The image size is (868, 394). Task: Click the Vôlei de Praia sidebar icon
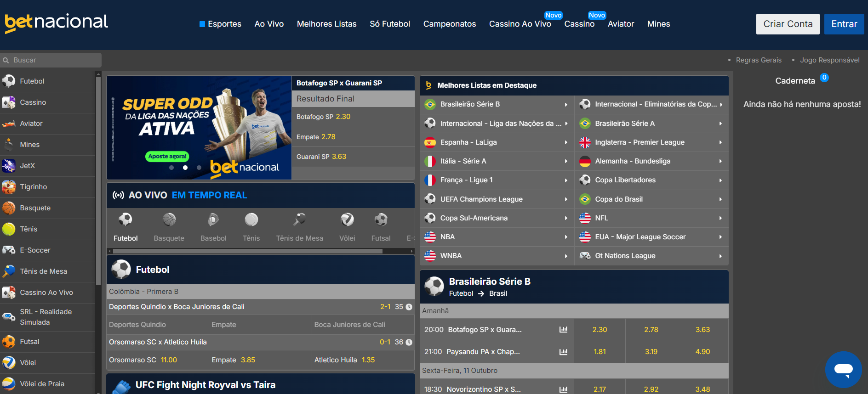click(9, 384)
